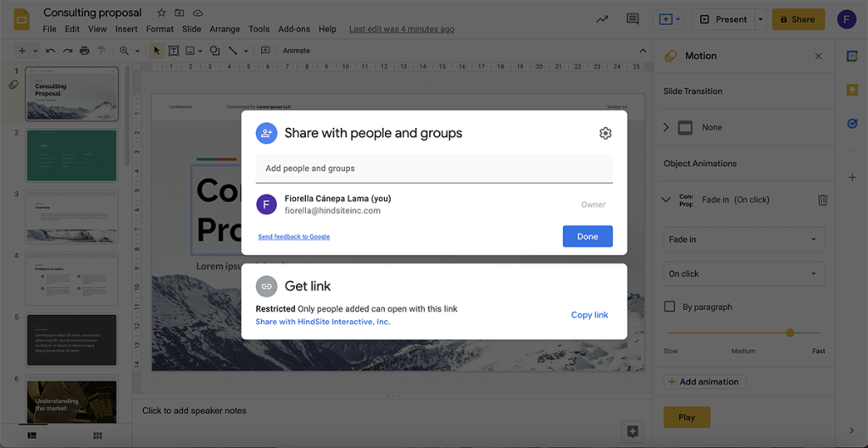Screen dimensions: 868x448
Task: Click the animation speed slider handle
Action: (x=790, y=333)
